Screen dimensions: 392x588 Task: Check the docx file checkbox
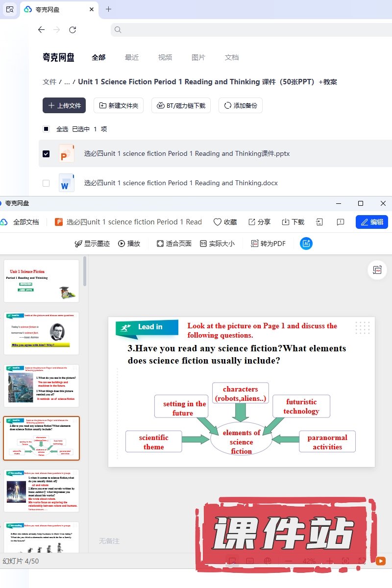46,183
